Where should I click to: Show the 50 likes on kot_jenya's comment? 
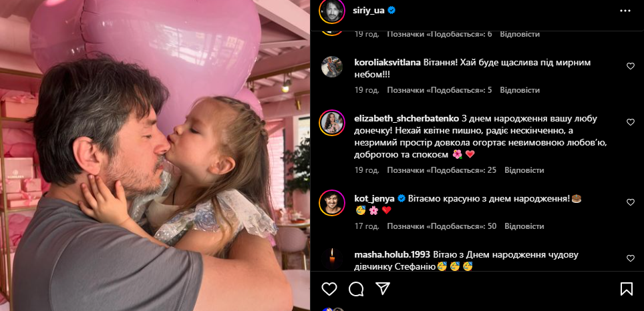pos(442,226)
